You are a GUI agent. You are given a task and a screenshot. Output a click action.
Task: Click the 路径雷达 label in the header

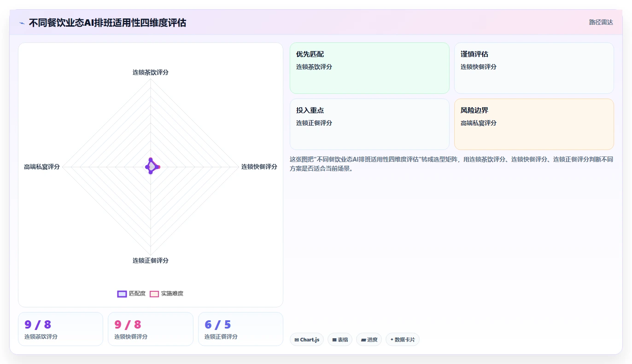[x=601, y=22]
